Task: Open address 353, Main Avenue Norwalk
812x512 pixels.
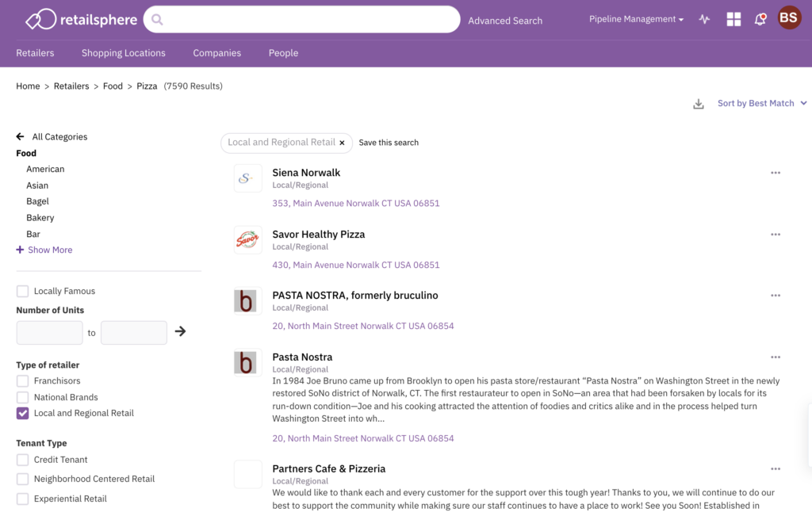Action: pyautogui.click(x=356, y=203)
